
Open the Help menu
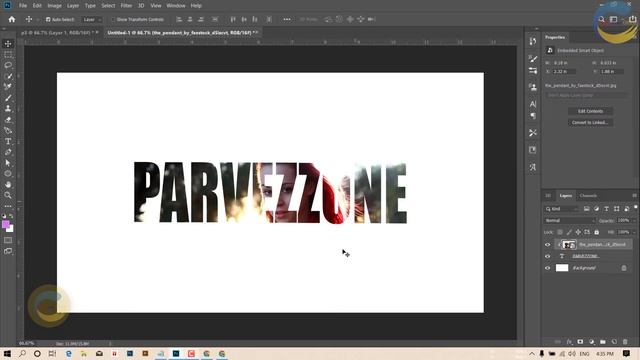tap(196, 6)
